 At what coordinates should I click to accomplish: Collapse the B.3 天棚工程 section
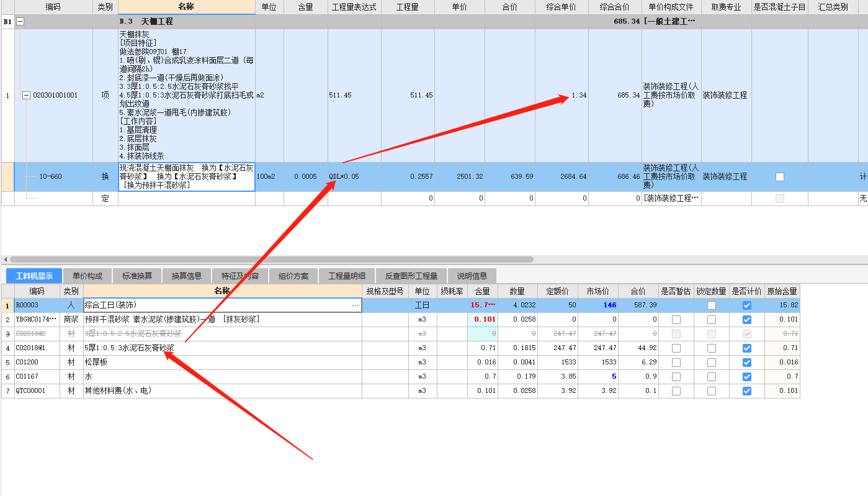[20, 21]
